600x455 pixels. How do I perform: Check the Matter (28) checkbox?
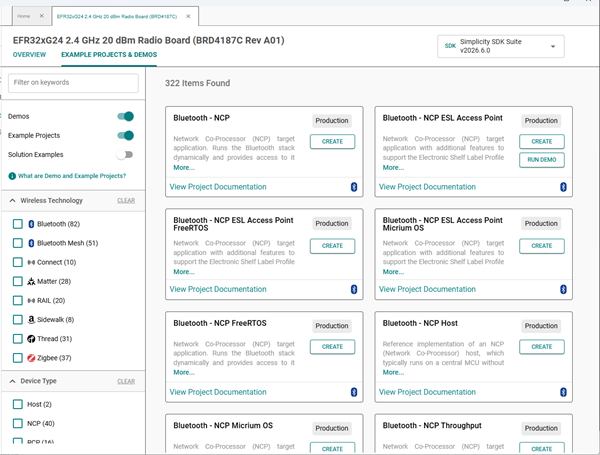(18, 281)
